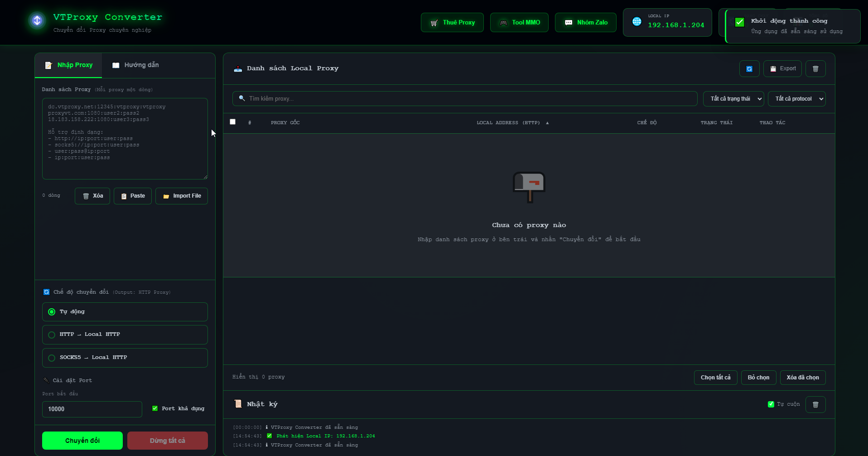
Task: Open the Tool MMO page
Action: (x=519, y=22)
